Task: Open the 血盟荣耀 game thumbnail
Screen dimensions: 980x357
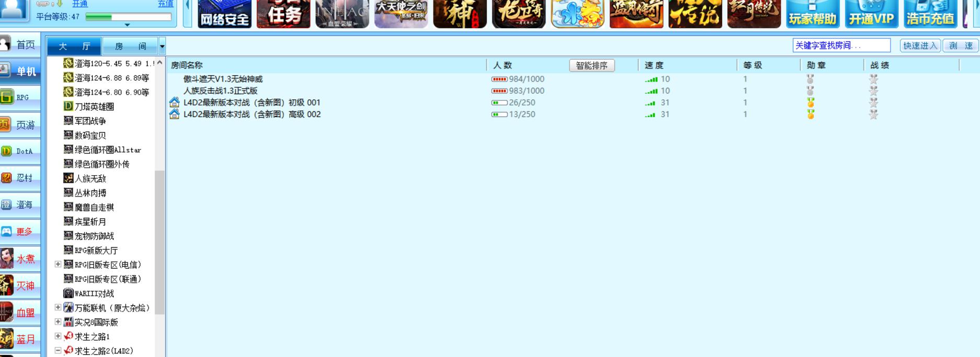Action: click(343, 14)
